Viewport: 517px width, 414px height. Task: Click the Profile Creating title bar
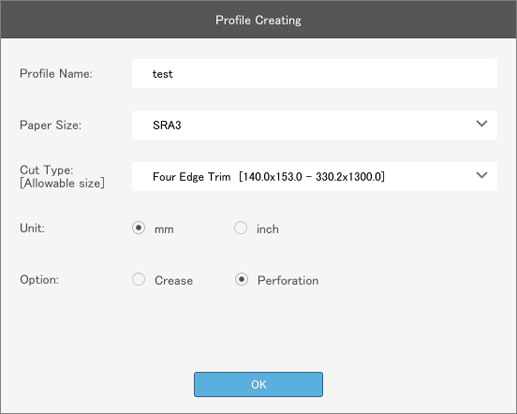(x=258, y=19)
